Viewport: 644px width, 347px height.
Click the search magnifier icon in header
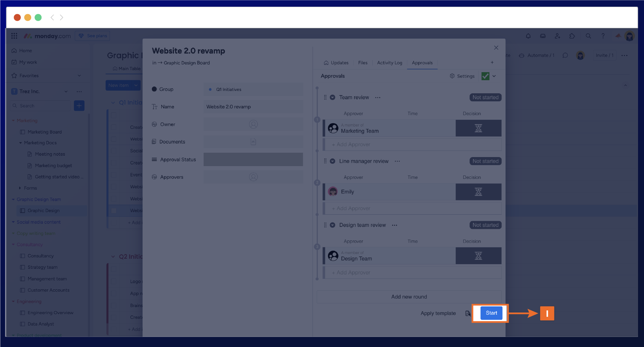tap(588, 36)
